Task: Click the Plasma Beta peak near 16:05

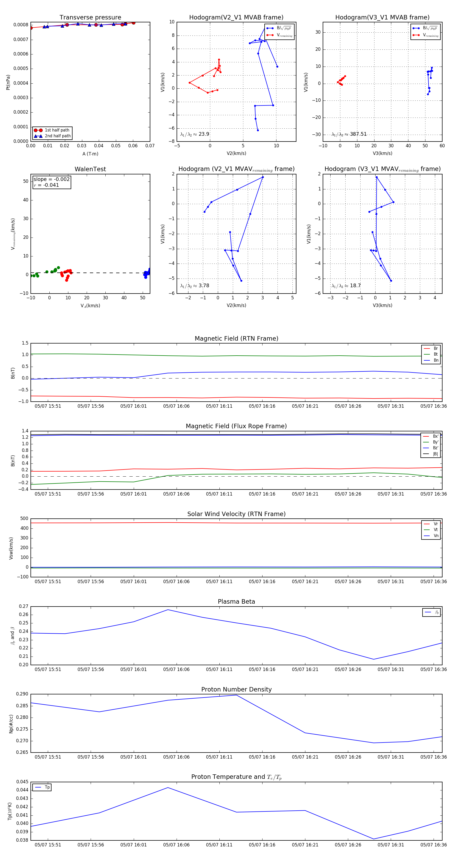Action: (168, 609)
